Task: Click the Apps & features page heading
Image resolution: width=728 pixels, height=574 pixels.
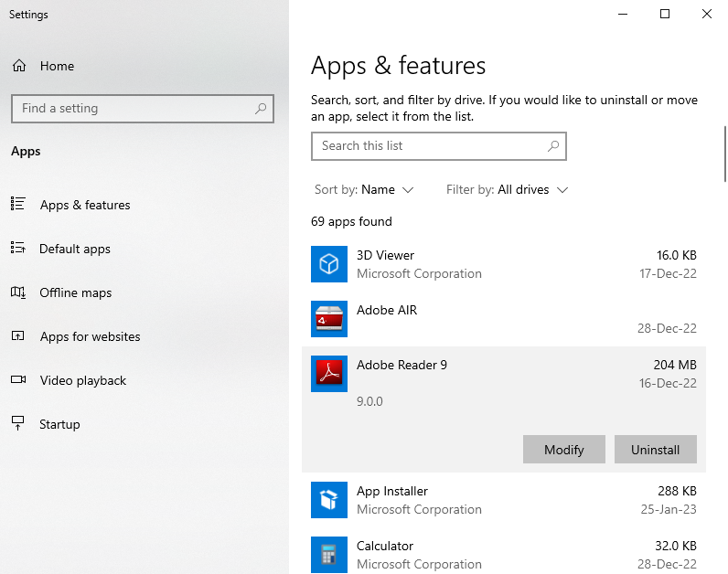Action: (398, 66)
